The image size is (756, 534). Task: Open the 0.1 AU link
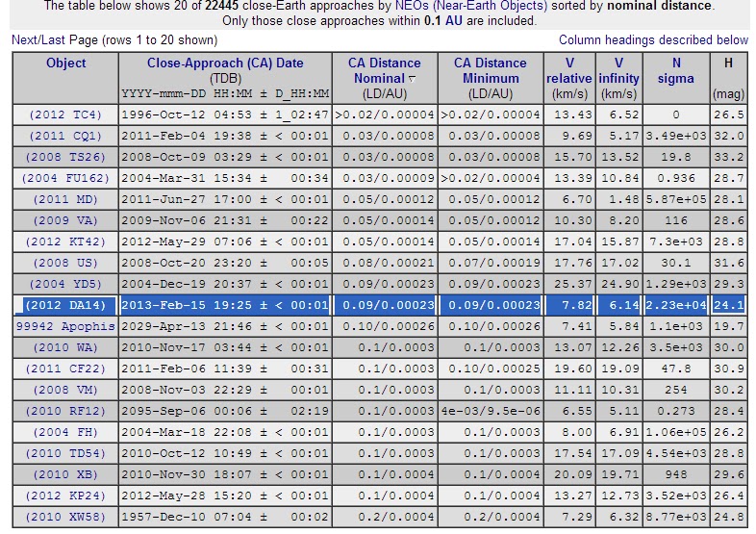[x=443, y=21]
